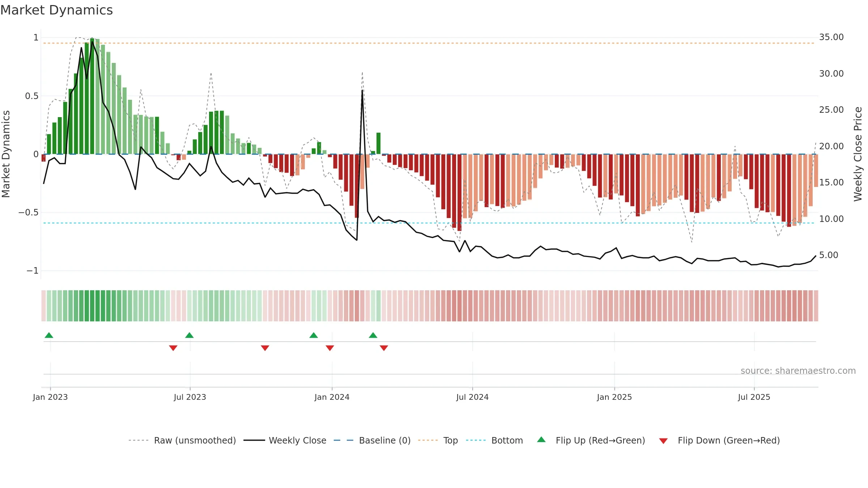The width and height of the screenshot is (868, 488).
Task: Click the first green flip-up marker at Jan 2023
Action: pos(49,335)
